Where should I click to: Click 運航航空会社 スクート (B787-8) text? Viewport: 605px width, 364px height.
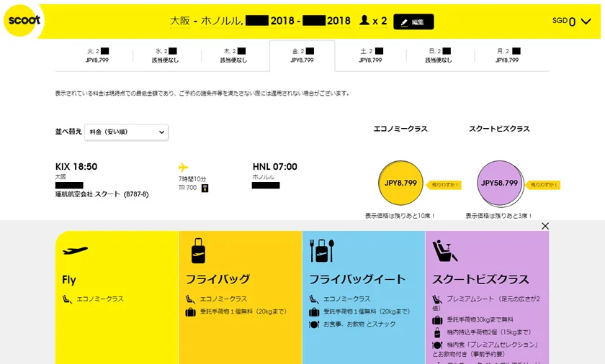(102, 194)
